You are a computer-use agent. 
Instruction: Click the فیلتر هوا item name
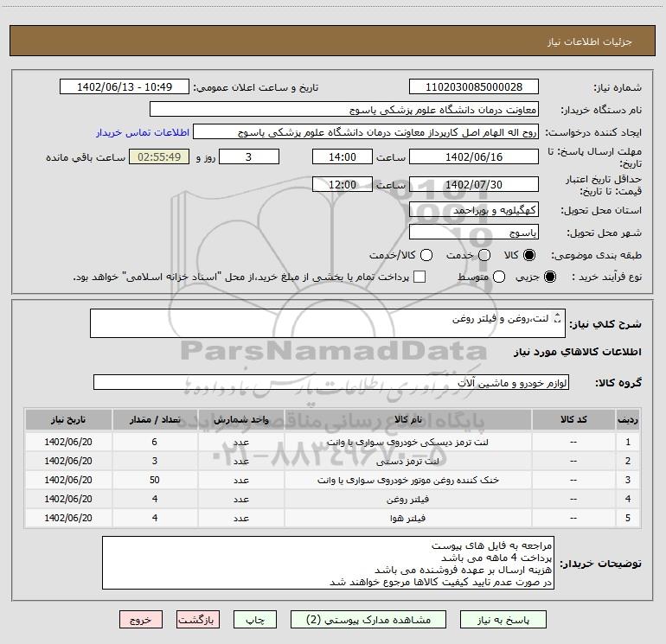pos(407,519)
